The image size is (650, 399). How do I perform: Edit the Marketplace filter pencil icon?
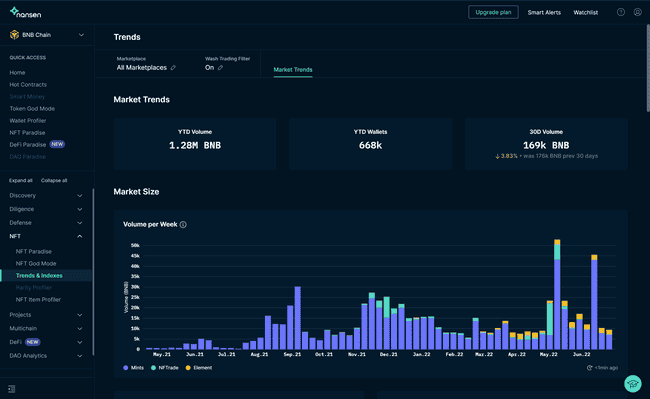coord(173,68)
